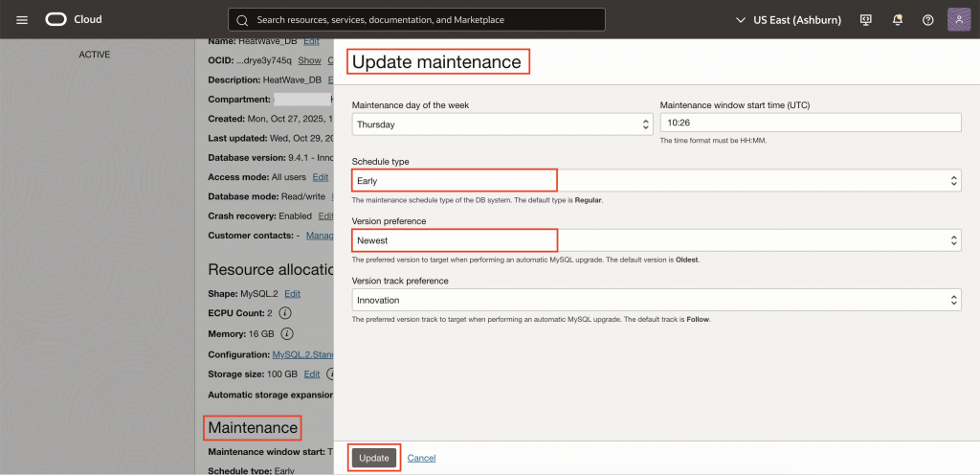Viewport: 980px width, 475px height.
Task: Click the Maintenance section heading
Action: 253,427
